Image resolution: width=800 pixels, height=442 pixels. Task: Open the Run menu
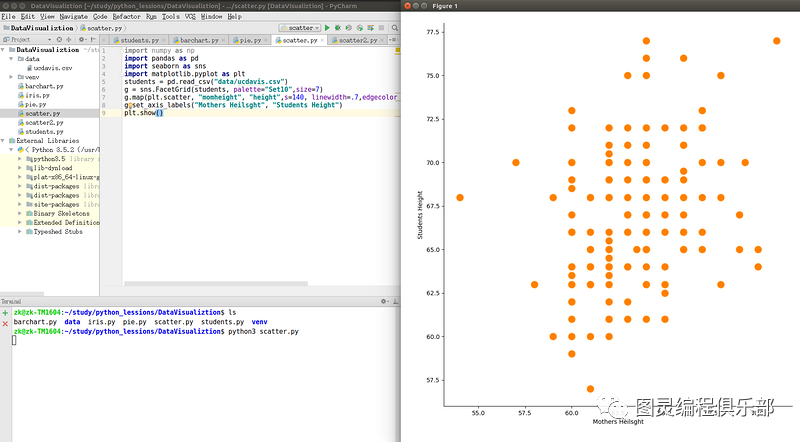(x=151, y=16)
